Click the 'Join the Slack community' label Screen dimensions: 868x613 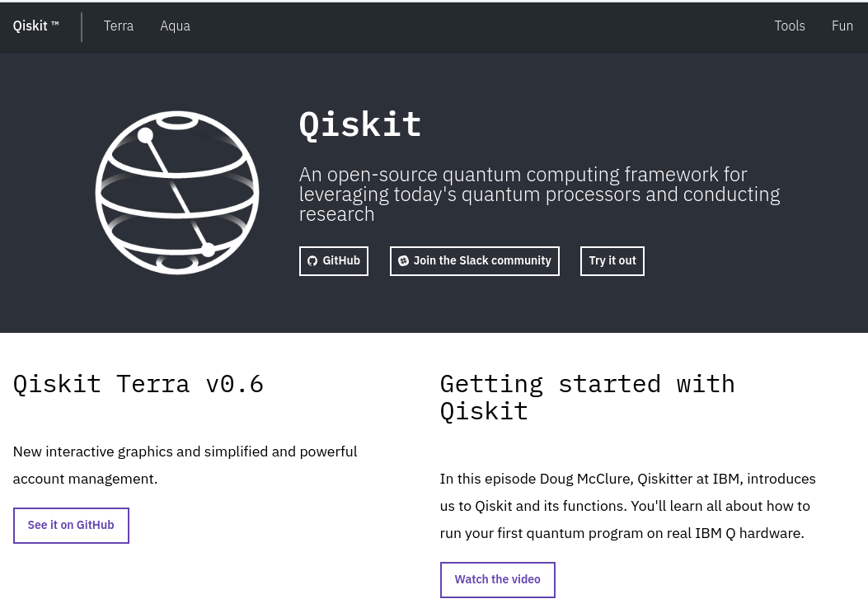click(482, 260)
